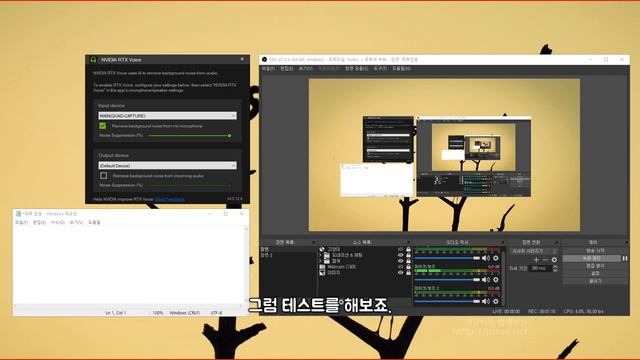Open gear settings for top mixer channel
The height and width of the screenshot is (360, 640).
pyautogui.click(x=496, y=258)
